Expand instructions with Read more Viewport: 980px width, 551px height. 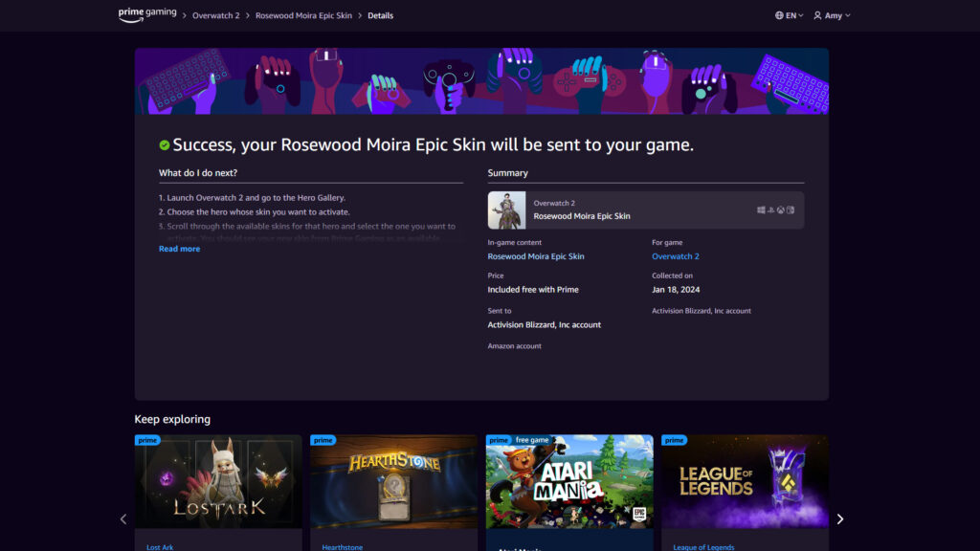point(179,249)
